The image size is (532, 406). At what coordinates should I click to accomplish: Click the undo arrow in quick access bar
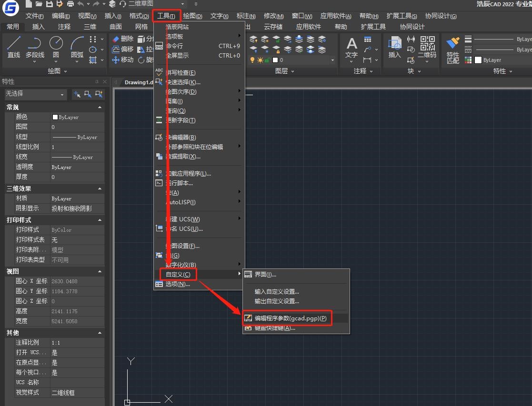[80, 4]
